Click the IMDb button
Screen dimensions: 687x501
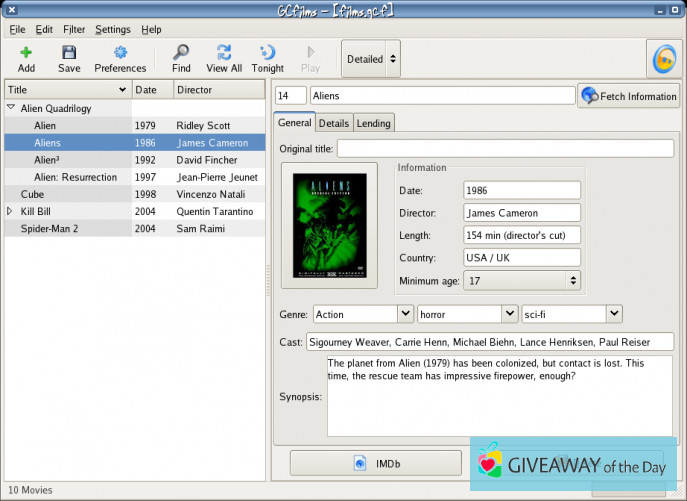(376, 463)
